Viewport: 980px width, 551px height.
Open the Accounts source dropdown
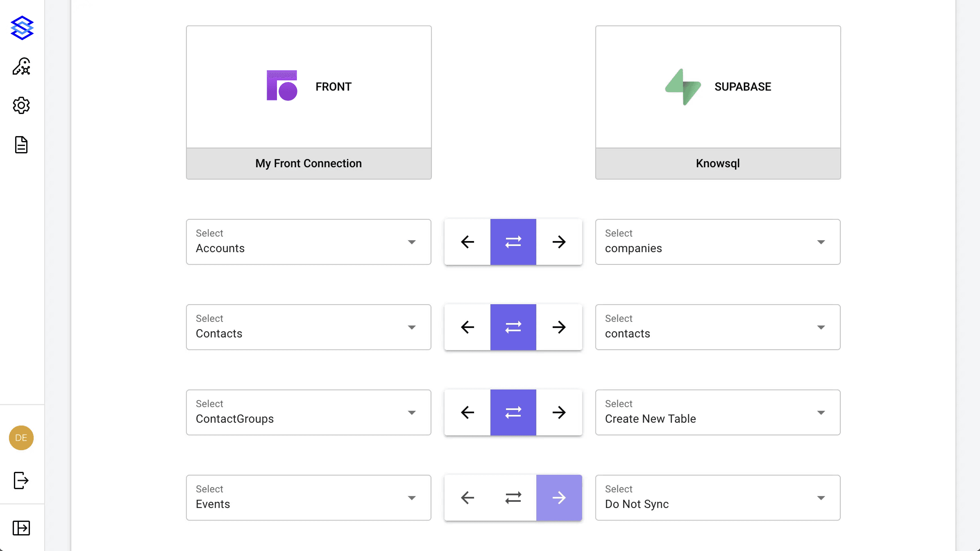(309, 242)
